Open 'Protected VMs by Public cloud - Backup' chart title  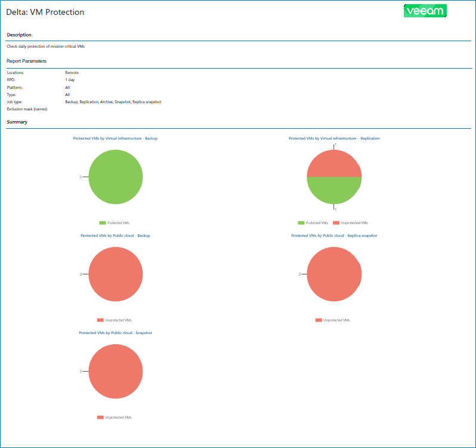[115, 236]
